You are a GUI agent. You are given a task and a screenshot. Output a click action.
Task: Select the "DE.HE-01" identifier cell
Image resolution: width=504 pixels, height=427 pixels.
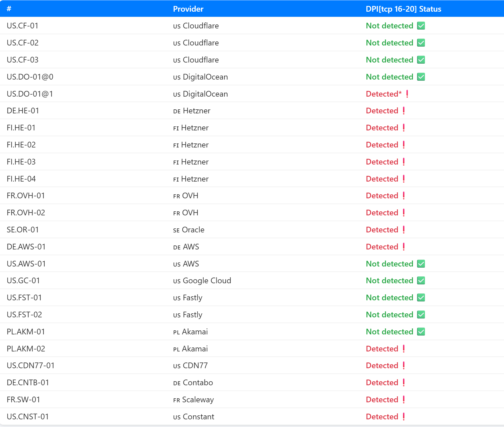(x=23, y=111)
